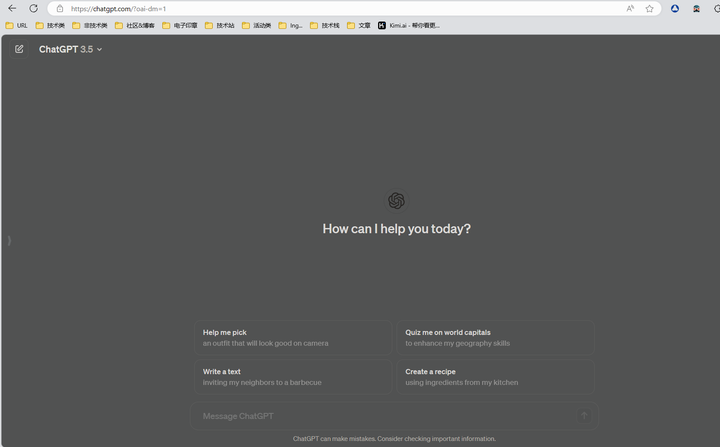Open the ChatGPT 3.5 model dropdown
This screenshot has width=720, height=447.
point(70,49)
